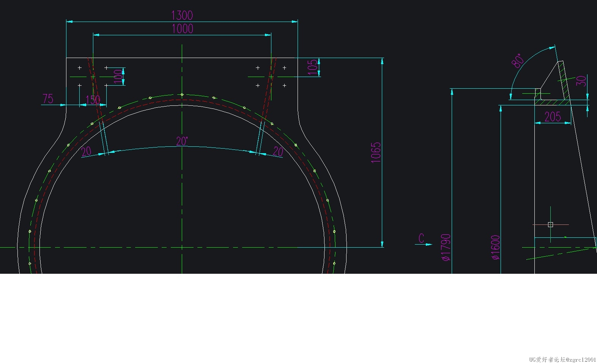Pick the 105 vertical dimension text

312,67
